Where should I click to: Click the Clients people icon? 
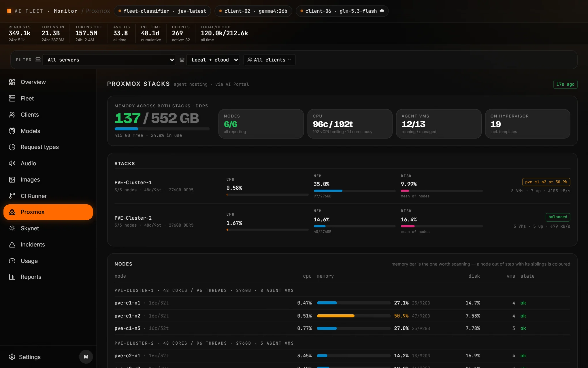tap(12, 115)
